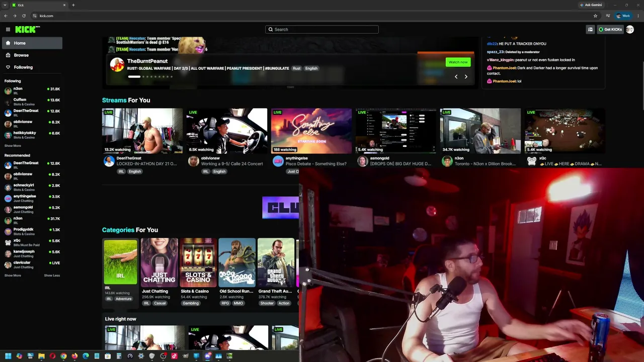This screenshot has height=362, width=644.
Task: Collapse Recommended list with Show Less
Action: pos(52,276)
